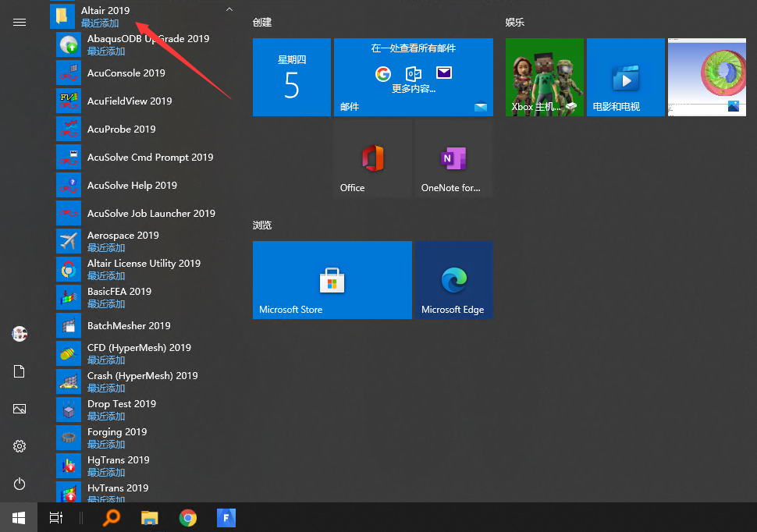Image resolution: width=757 pixels, height=532 pixels.
Task: Click the Power button in sidebar
Action: pos(20,484)
